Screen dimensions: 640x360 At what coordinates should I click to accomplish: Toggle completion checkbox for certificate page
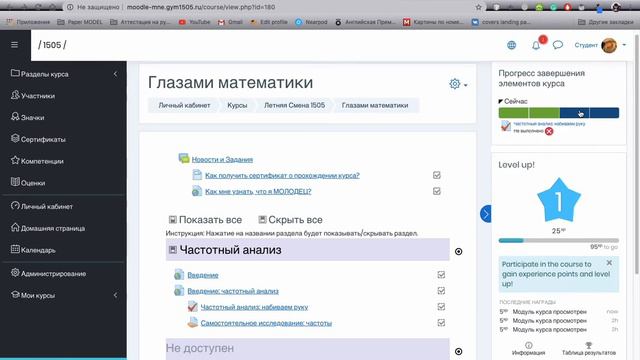click(437, 175)
